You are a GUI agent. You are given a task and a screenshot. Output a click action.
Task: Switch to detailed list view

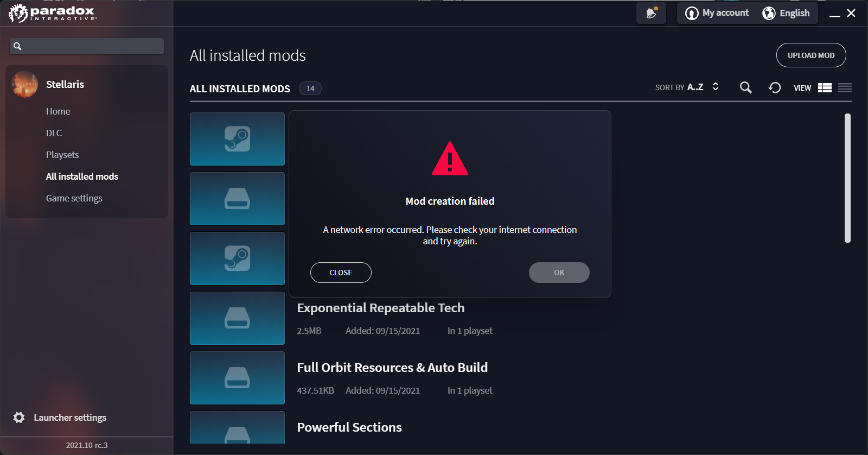pos(825,87)
